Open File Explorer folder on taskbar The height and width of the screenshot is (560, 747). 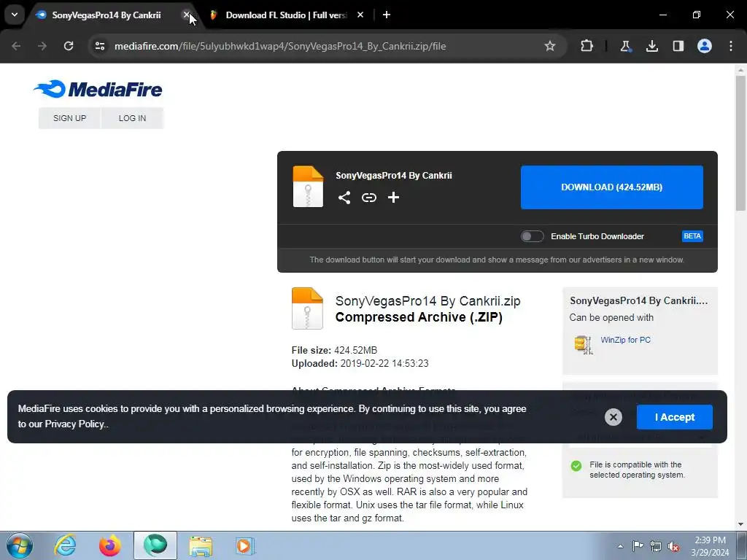pyautogui.click(x=201, y=545)
